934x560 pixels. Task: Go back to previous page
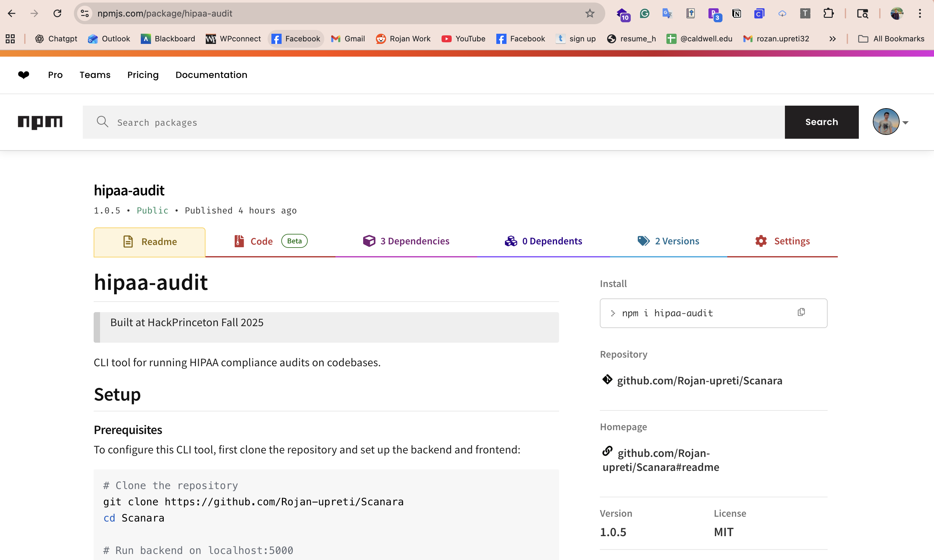click(12, 14)
